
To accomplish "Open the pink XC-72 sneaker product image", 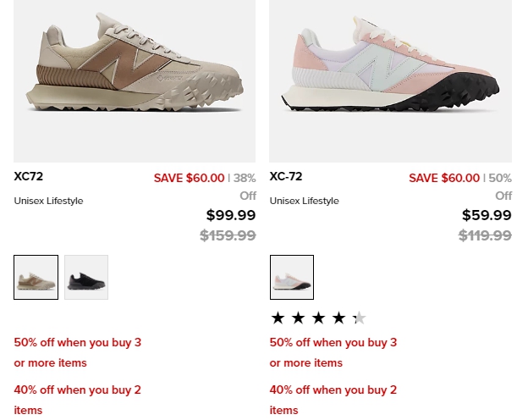I will click(390, 80).
